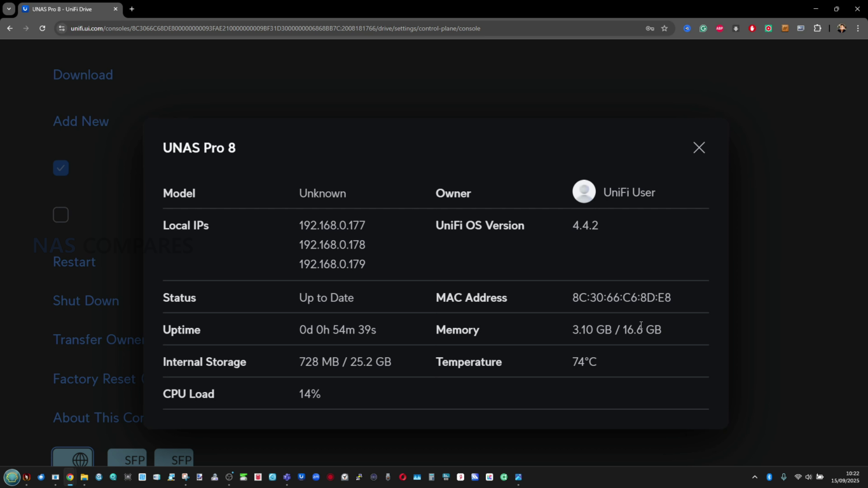Uncheck the checked blue checkbox

pyautogui.click(x=60, y=168)
